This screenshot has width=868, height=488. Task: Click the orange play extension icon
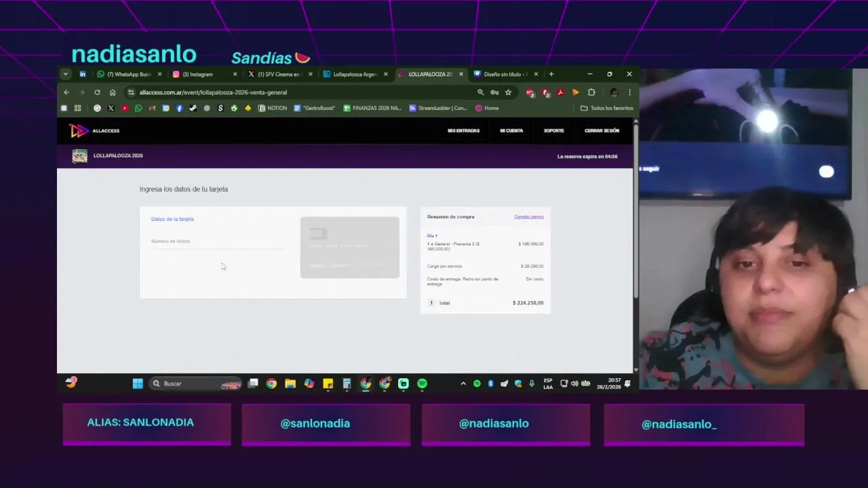coord(576,92)
